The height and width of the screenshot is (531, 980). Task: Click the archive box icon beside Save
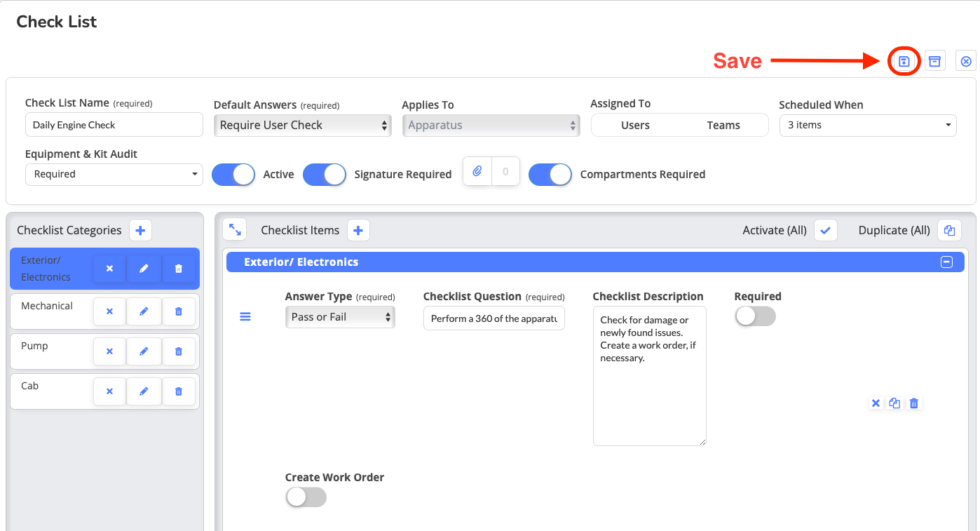(x=934, y=61)
